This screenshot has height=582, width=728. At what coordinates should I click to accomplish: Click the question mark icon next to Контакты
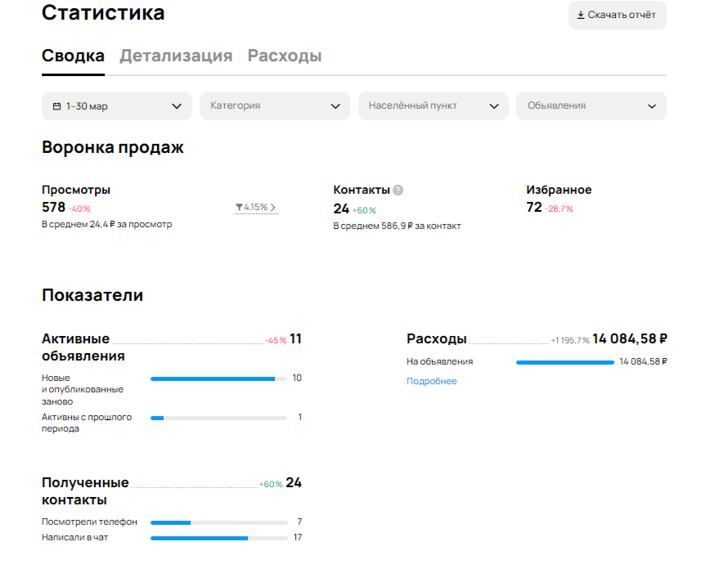(398, 190)
